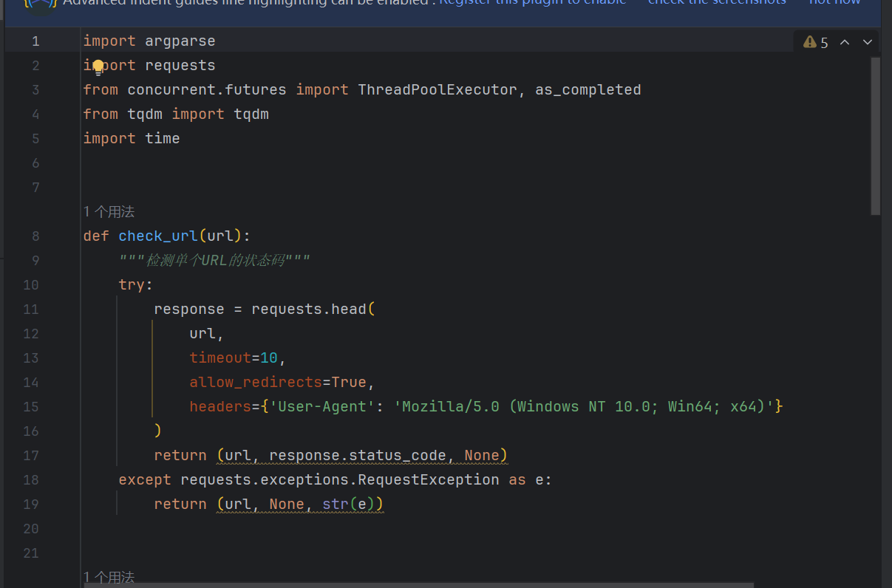
Task: Click response.status_code on line 17
Action: coord(358,456)
